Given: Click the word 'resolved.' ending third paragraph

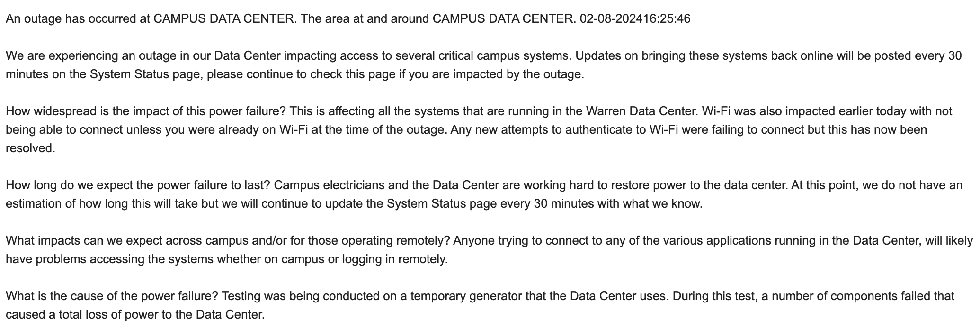Looking at the screenshot, I should (31, 148).
